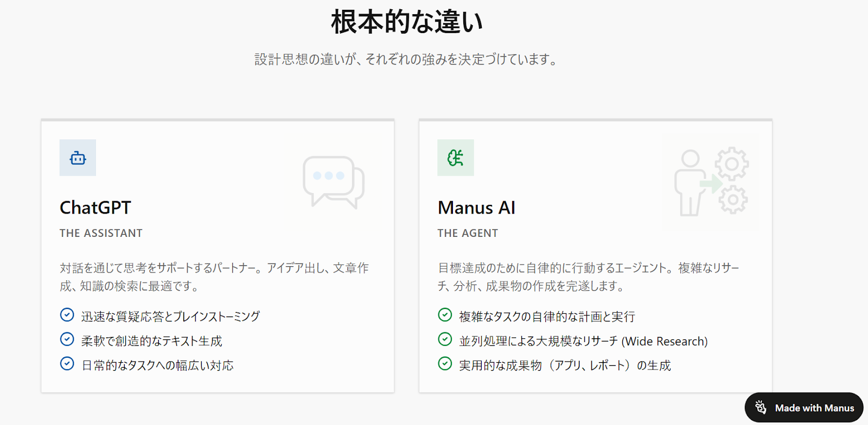The width and height of the screenshot is (868, 425).
Task: Click the 根本的な違い heading
Action: [x=407, y=22]
